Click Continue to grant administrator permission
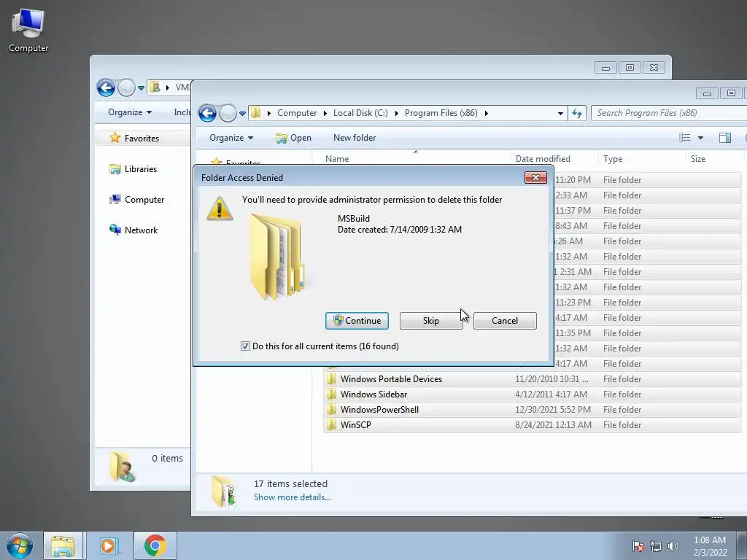Viewport: 747px width, 560px height. pyautogui.click(x=357, y=321)
